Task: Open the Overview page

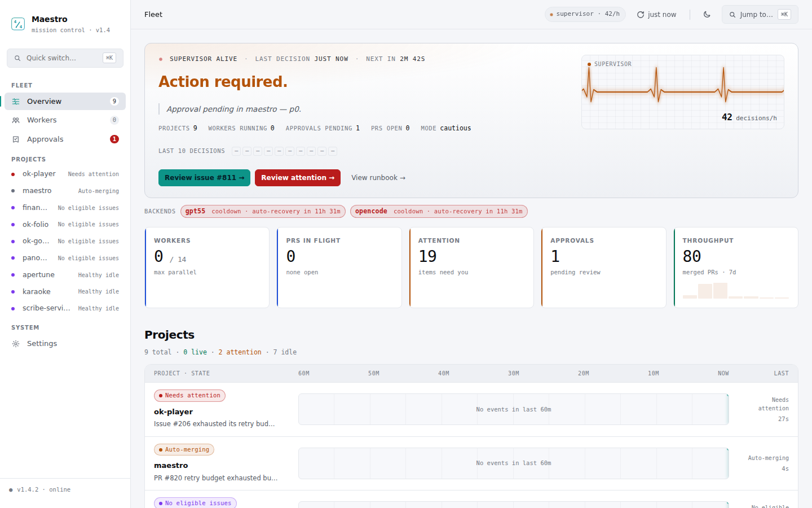Action: (65, 102)
